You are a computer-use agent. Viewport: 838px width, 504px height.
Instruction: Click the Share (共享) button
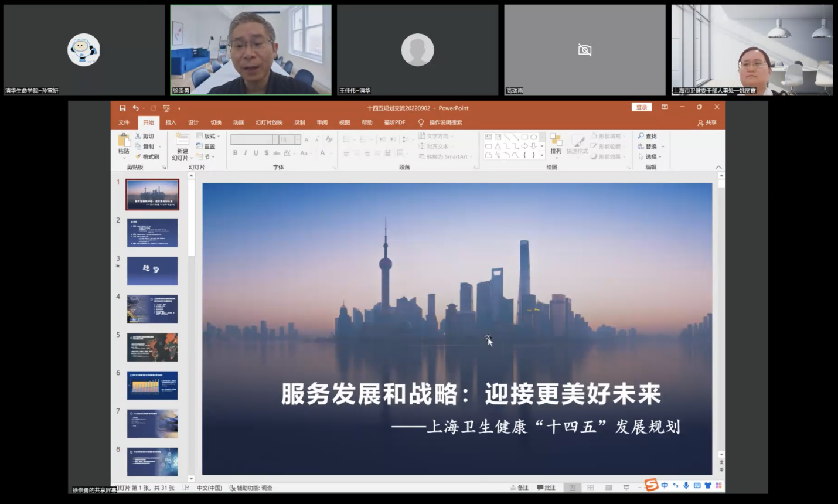click(707, 122)
